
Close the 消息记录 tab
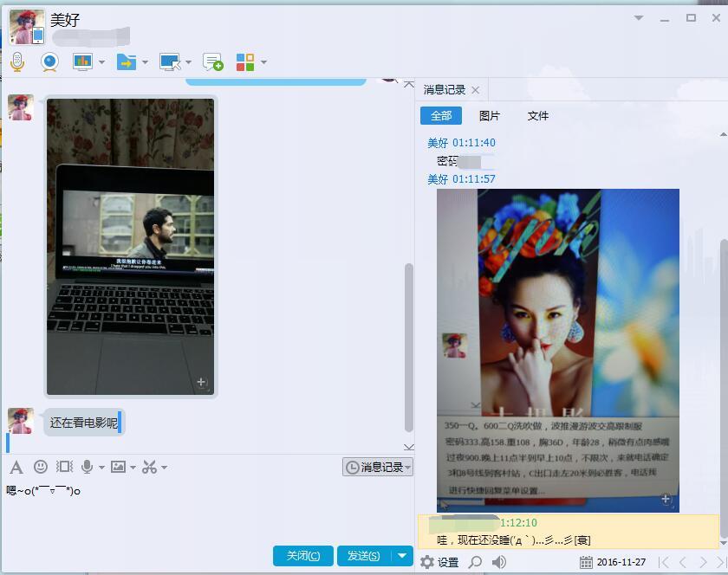[x=476, y=90]
